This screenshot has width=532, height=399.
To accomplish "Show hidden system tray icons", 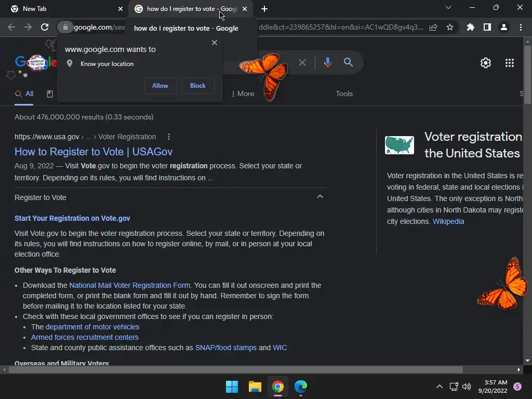I will coord(439,387).
